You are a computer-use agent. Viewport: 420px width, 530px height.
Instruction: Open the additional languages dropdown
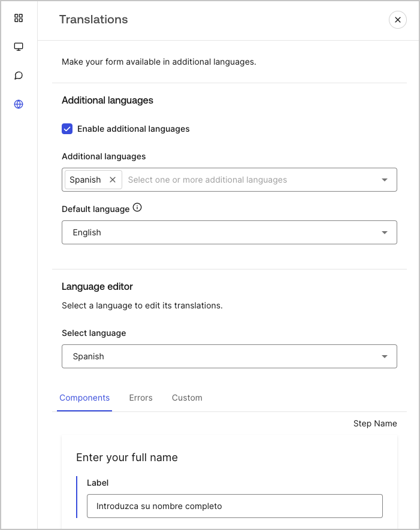pyautogui.click(x=384, y=179)
